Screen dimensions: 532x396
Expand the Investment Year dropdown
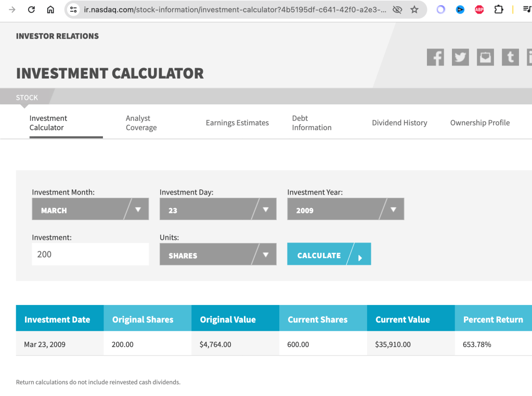coord(345,210)
